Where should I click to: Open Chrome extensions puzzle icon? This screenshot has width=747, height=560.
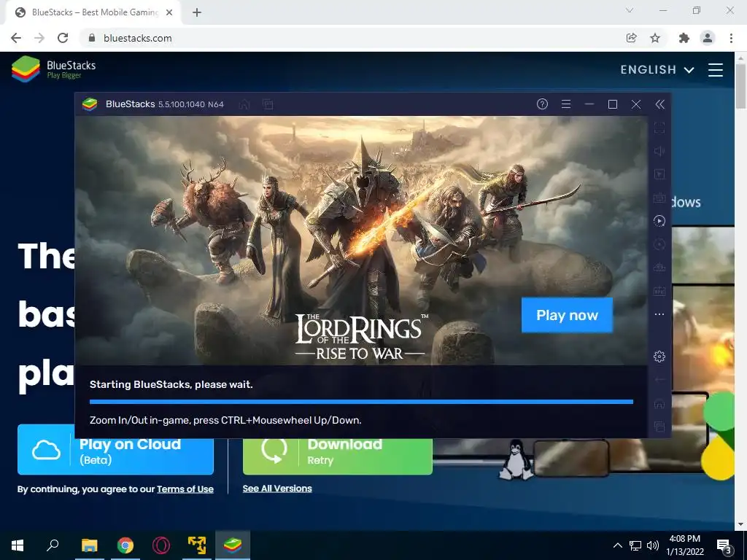684,38
